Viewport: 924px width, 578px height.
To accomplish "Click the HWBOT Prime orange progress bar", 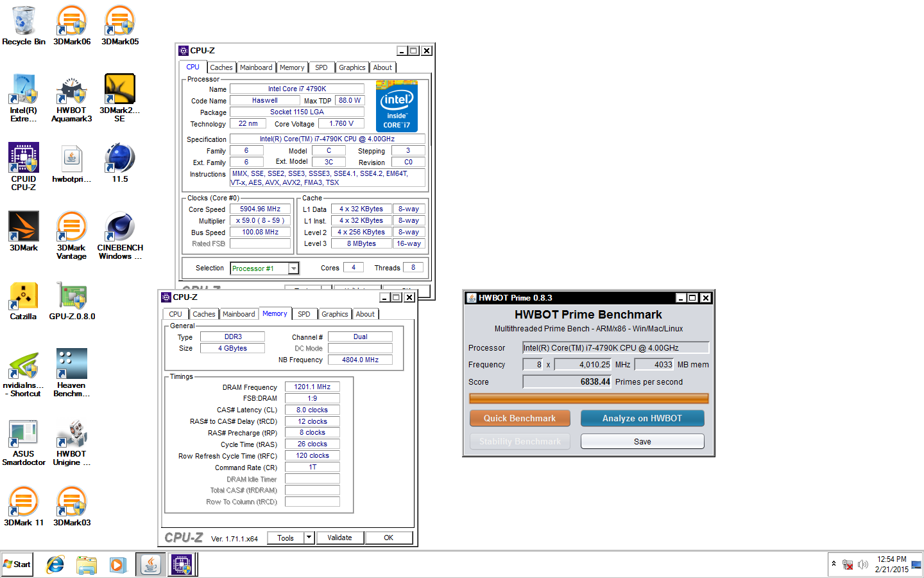I will [588, 398].
